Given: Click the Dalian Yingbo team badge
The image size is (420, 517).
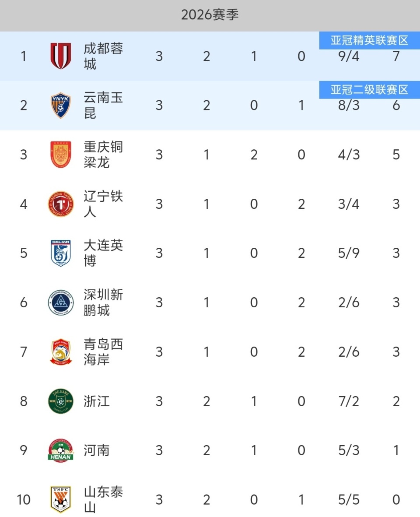Looking at the screenshot, I should [60, 253].
